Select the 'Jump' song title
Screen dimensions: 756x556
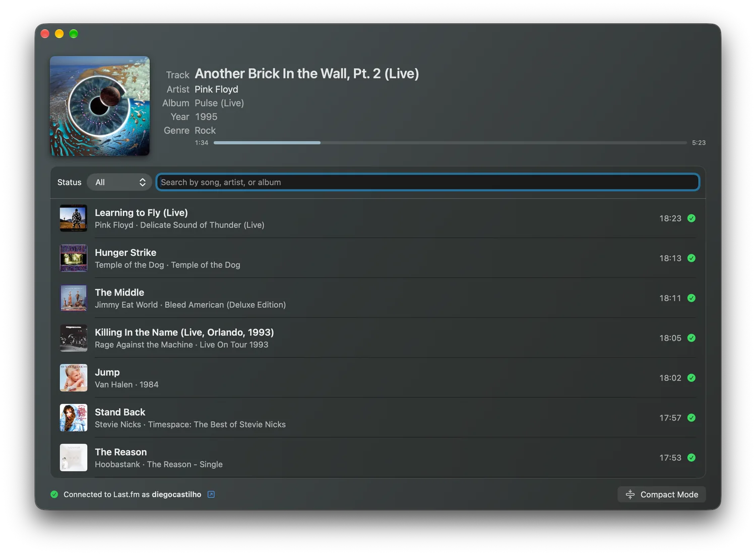pos(107,372)
